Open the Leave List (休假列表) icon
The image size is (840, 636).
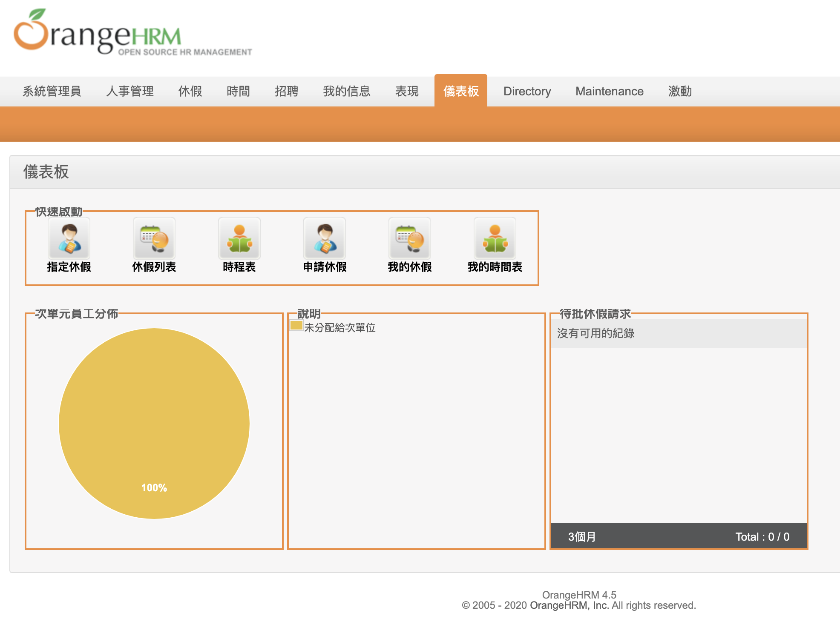[154, 238]
